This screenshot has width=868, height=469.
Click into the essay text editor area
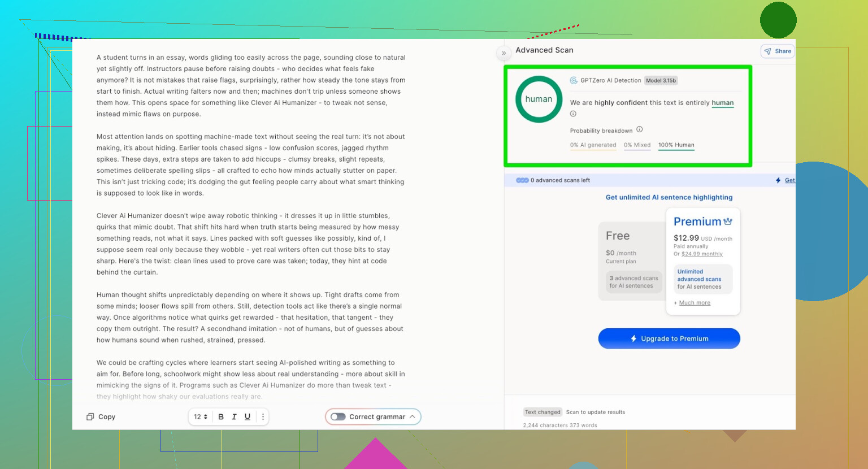pyautogui.click(x=251, y=226)
